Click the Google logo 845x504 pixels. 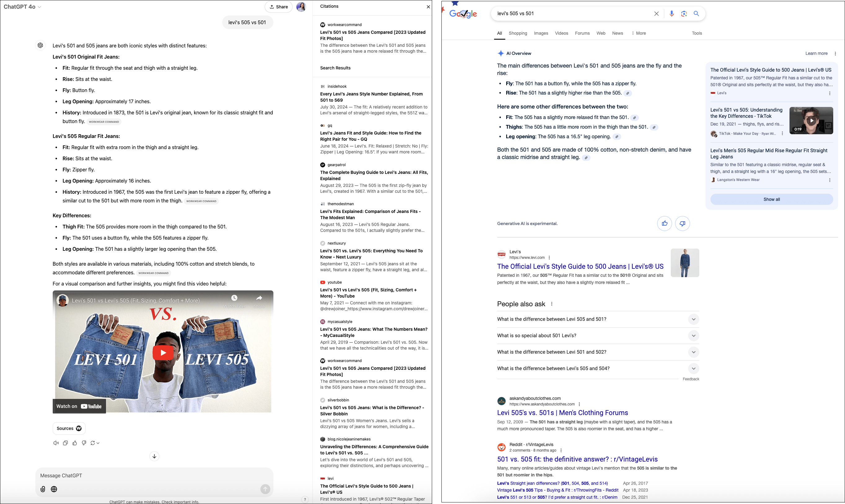point(463,14)
